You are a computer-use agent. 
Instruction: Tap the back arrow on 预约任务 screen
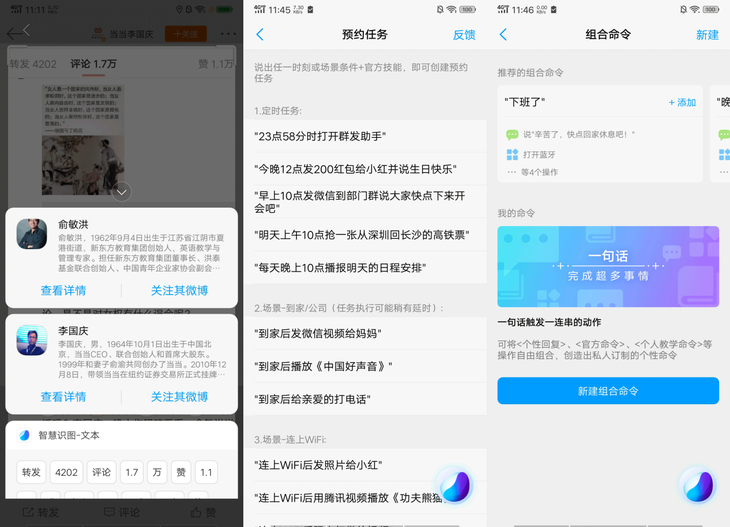click(260, 34)
